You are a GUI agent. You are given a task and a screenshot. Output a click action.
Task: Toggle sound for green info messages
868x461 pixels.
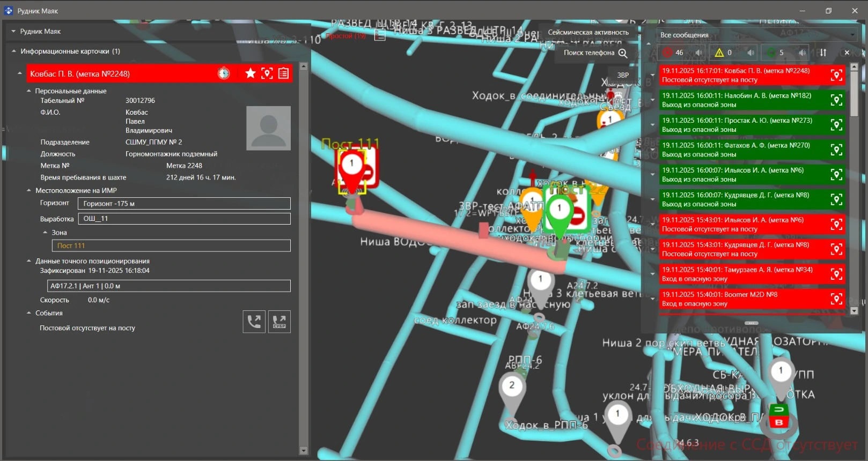click(x=801, y=53)
